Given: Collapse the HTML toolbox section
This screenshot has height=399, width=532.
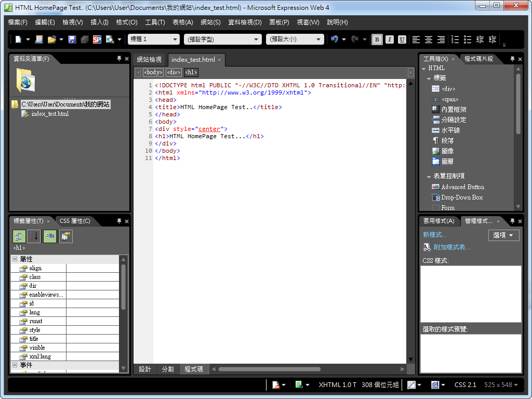Looking at the screenshot, I should 424,69.
